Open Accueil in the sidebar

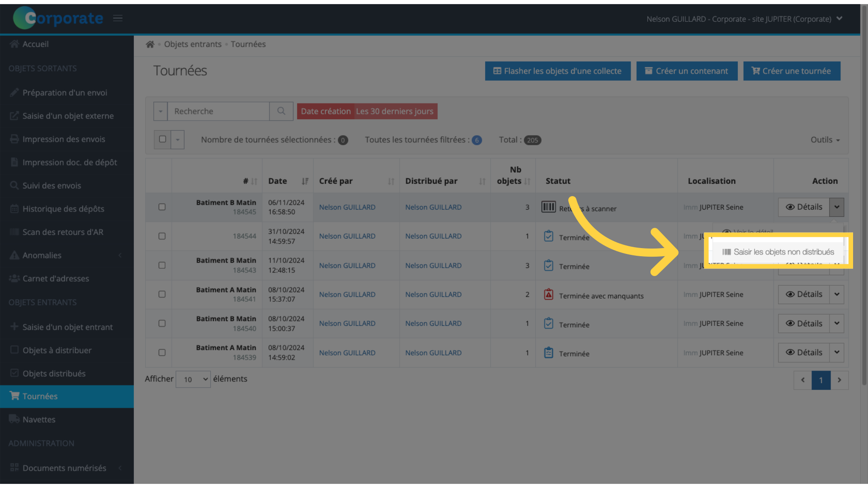[x=67, y=44]
